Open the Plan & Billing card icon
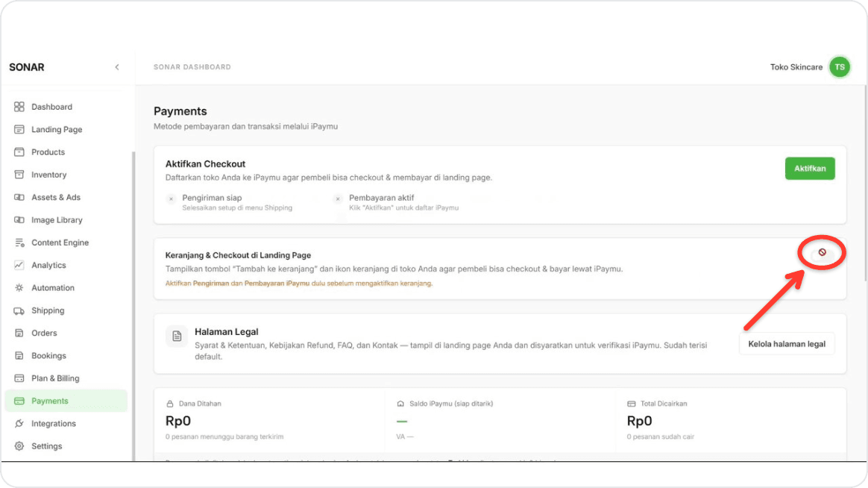The height and width of the screenshot is (488, 868). pyautogui.click(x=19, y=378)
